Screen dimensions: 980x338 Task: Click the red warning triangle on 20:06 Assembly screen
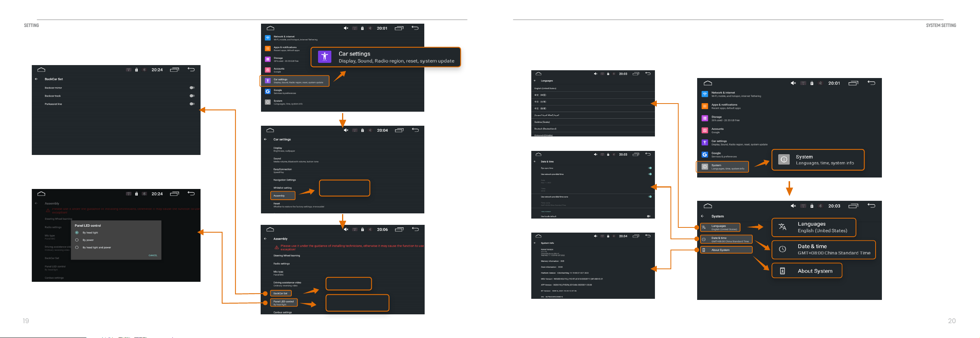tap(277, 247)
